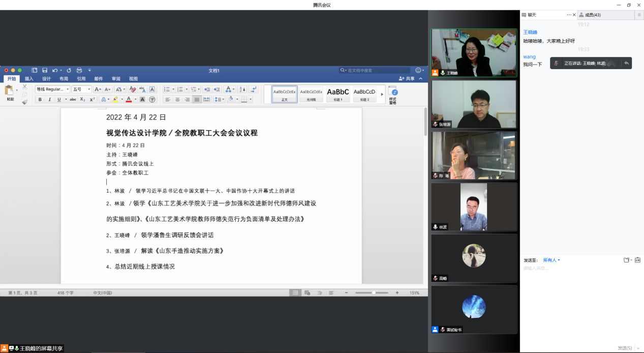644x353 pixels.
Task: Click the Print icon in Word's quick toolbar
Action: 79,70
